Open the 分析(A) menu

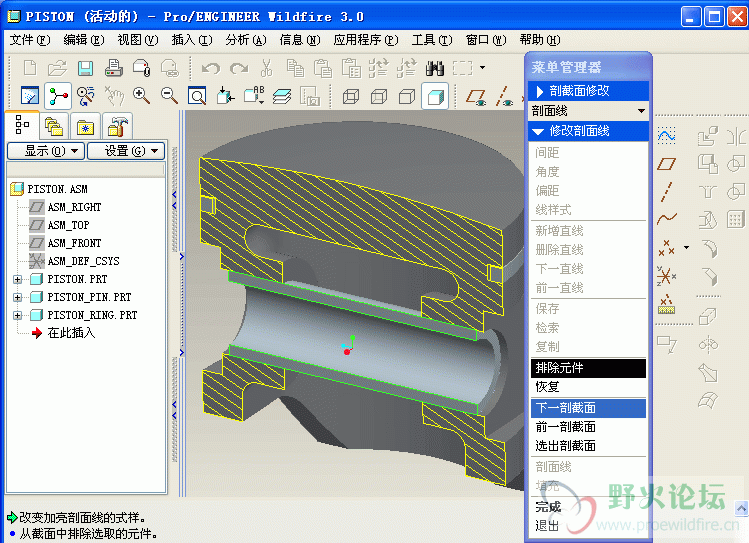click(246, 40)
